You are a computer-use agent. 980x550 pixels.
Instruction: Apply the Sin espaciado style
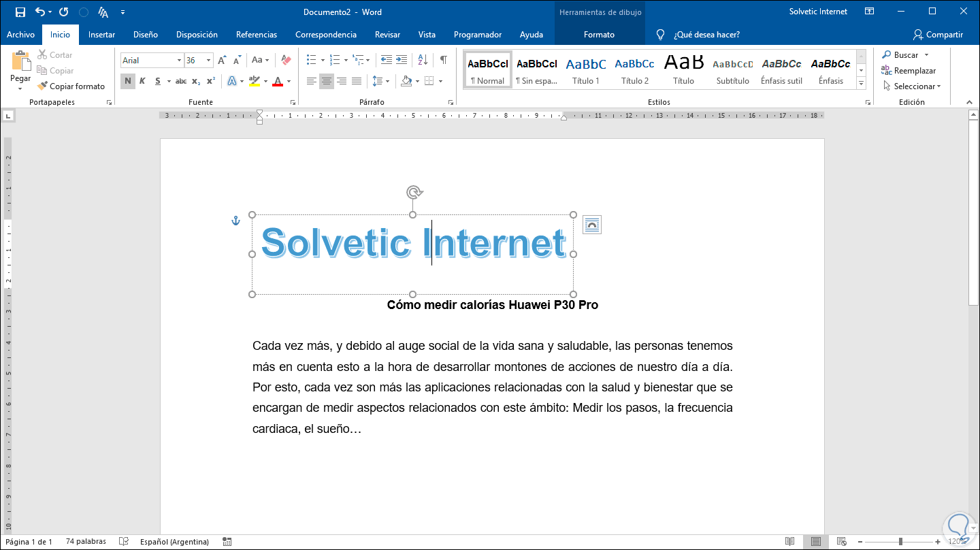tap(537, 70)
